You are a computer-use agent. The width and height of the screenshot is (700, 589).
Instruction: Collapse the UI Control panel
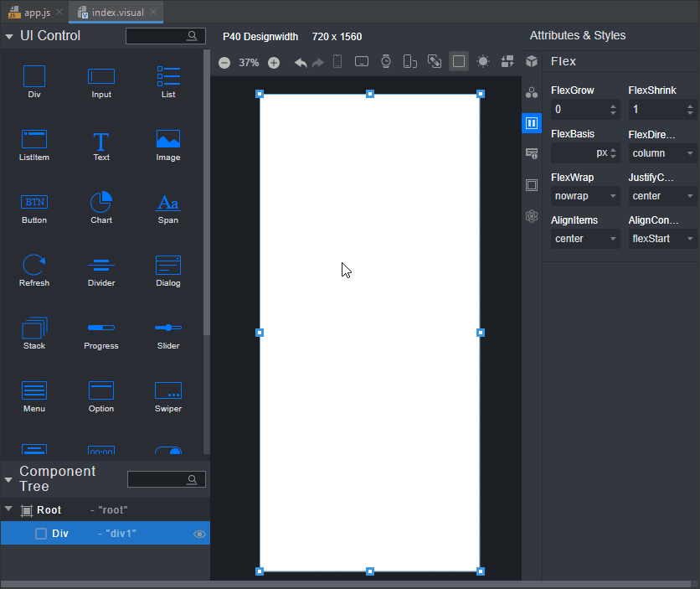tap(9, 37)
